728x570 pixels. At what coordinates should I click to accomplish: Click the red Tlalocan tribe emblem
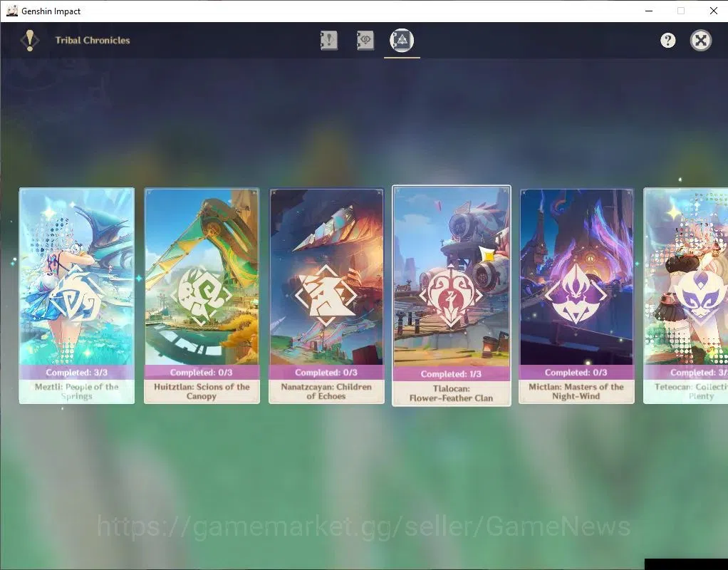(451, 296)
